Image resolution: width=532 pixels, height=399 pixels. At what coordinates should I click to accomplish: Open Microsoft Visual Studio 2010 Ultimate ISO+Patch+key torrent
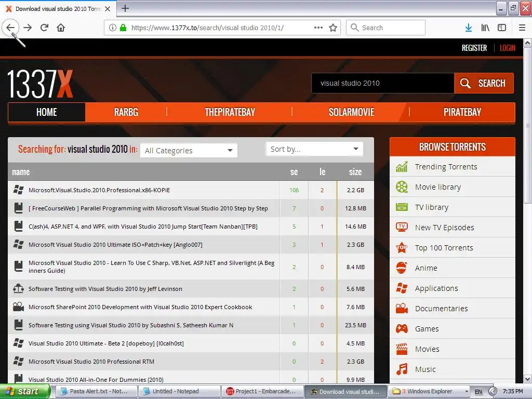115,245
